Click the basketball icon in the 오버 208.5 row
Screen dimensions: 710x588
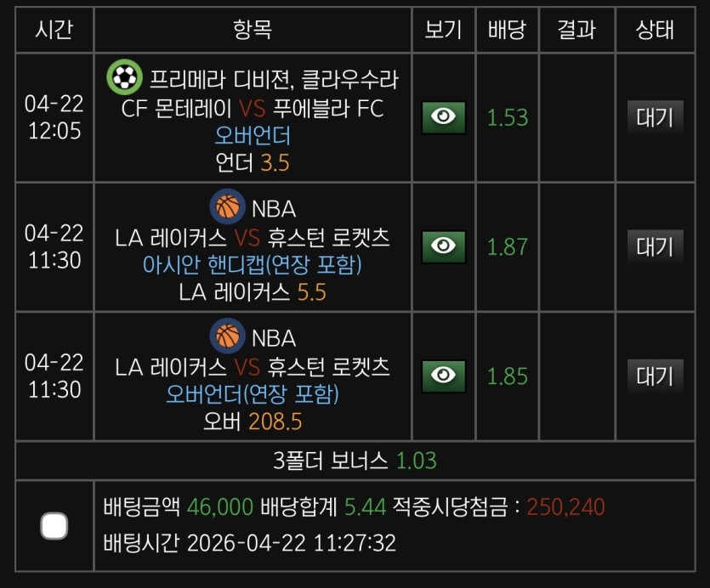[227, 336]
